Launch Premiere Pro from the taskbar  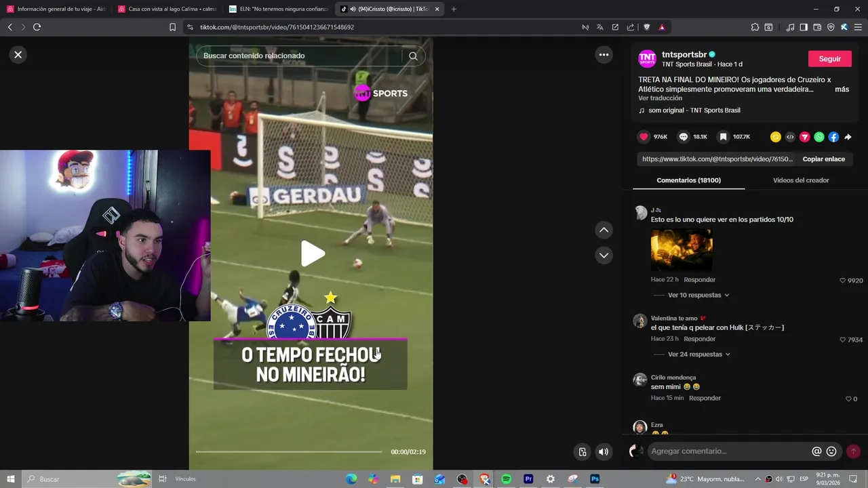528,479
